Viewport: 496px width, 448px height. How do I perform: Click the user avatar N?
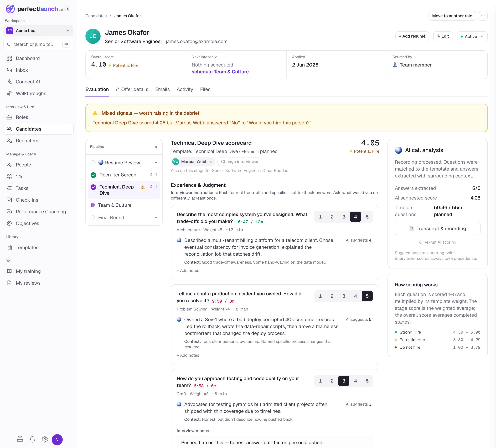point(57,440)
